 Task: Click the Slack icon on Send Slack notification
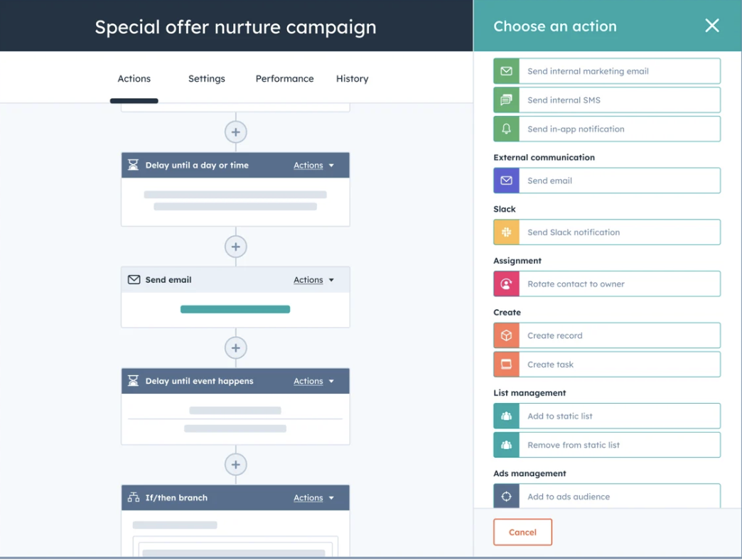pyautogui.click(x=507, y=232)
